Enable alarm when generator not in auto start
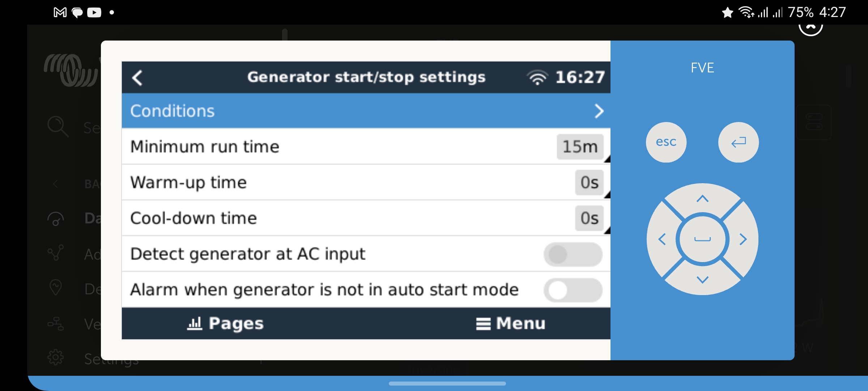The height and width of the screenshot is (391, 868). [x=573, y=290]
